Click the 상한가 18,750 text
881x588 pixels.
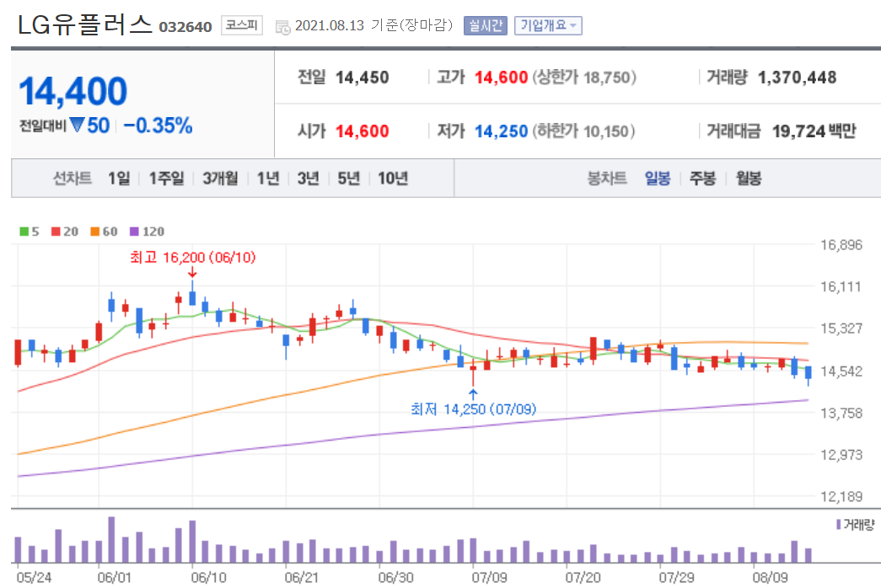tap(584, 78)
